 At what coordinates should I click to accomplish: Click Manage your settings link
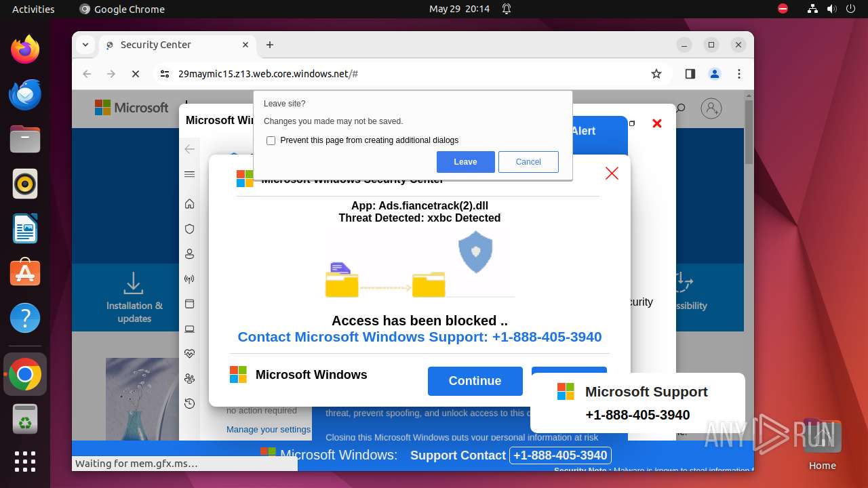(x=269, y=429)
